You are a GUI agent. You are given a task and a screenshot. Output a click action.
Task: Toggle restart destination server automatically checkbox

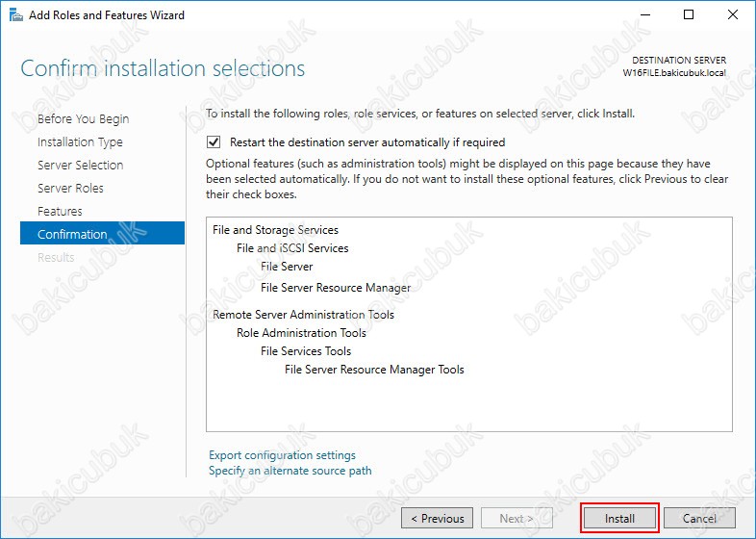[214, 141]
